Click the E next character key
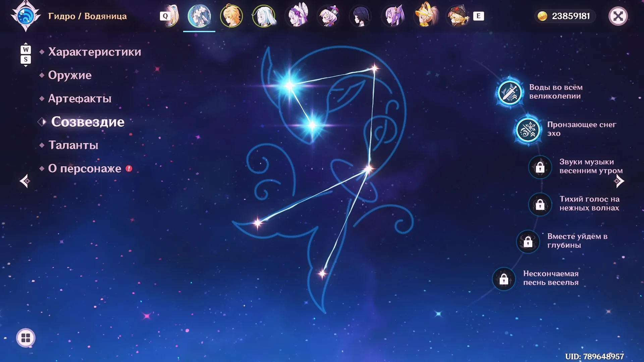Screen dimensions: 644x362 coord(479,16)
